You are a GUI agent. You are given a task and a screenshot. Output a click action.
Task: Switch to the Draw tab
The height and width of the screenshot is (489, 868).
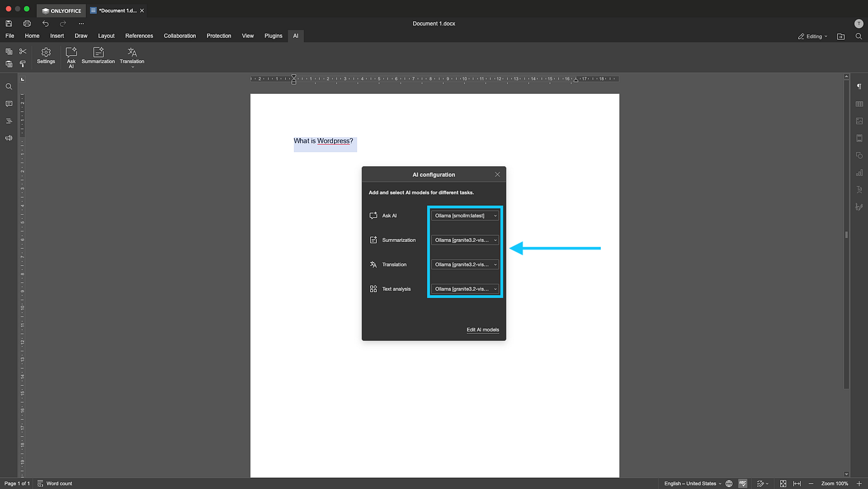click(x=81, y=36)
